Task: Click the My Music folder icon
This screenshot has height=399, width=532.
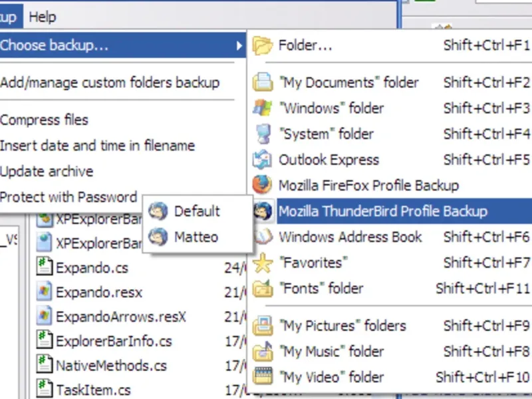Action: point(263,351)
